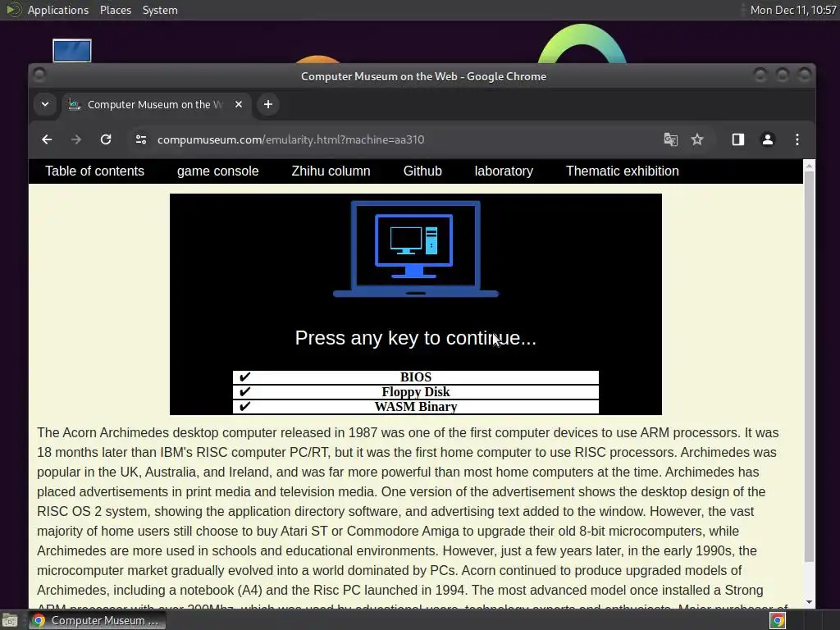Open the Google Translate page icon
This screenshot has height=630, width=840.
pyautogui.click(x=670, y=139)
